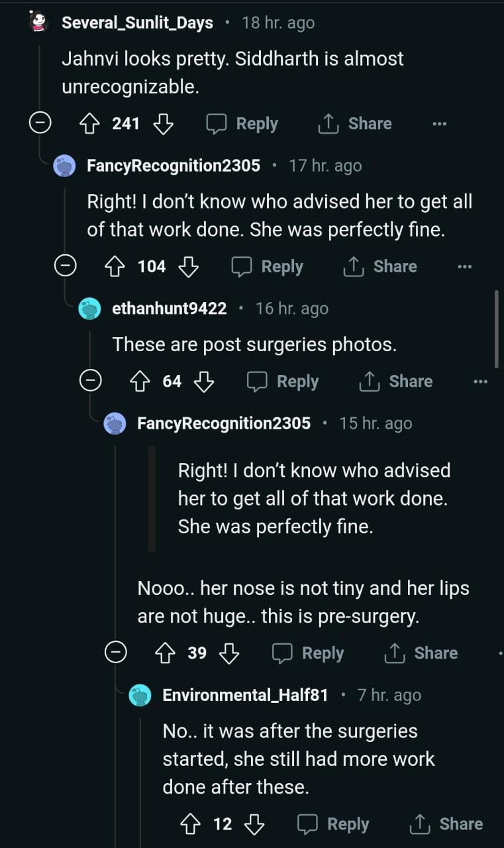Click the vertical scrollbar on right edge
This screenshot has height=848, width=504.
pos(497,329)
